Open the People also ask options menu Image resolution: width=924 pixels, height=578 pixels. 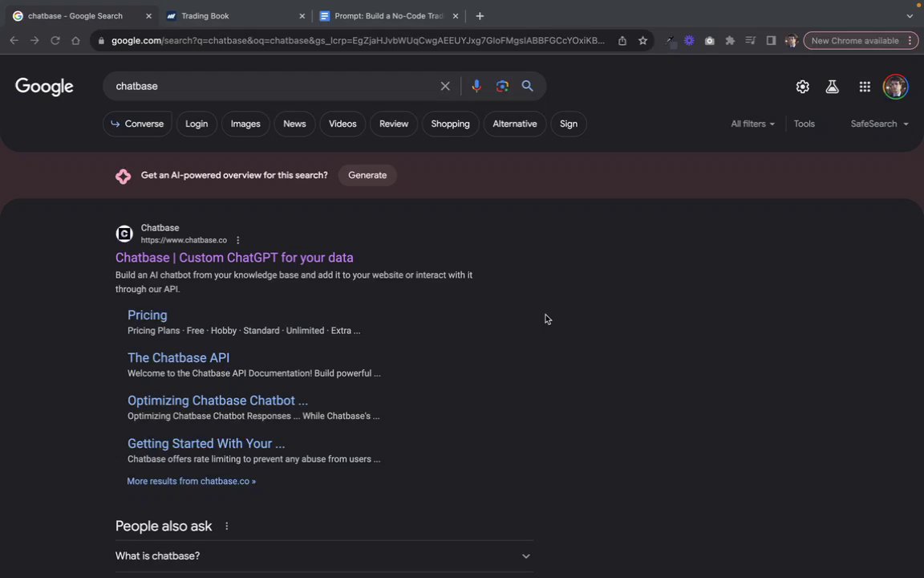pyautogui.click(x=227, y=526)
